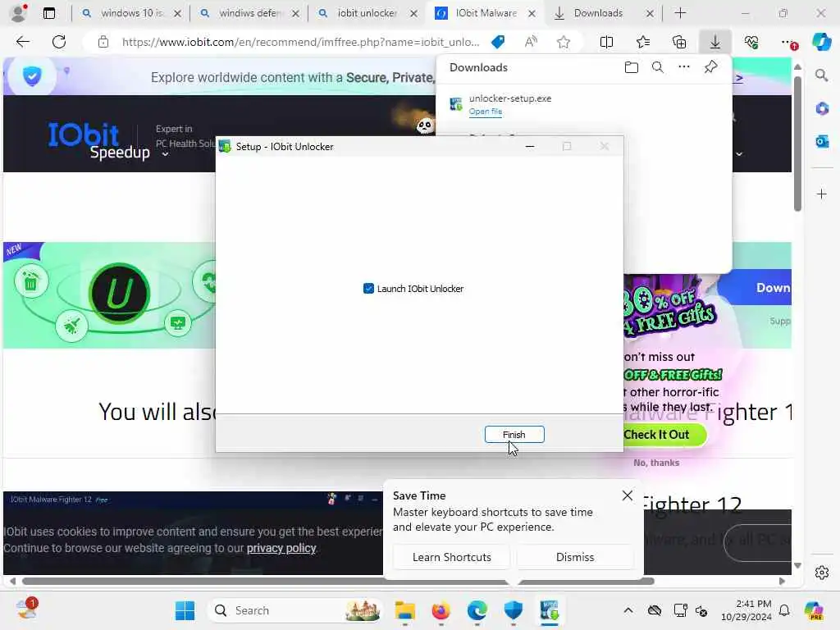Click the taskbar Search box
This screenshot has width=840, height=630.
(294, 610)
